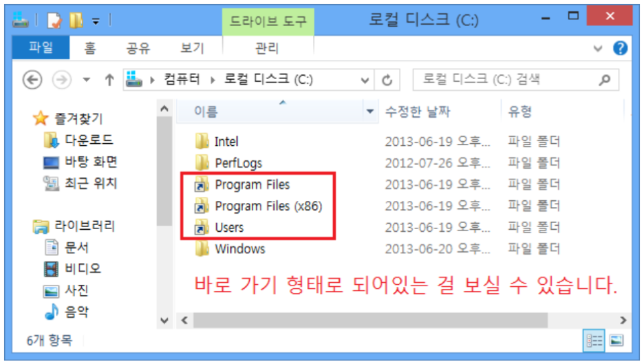Click the magnifier search icon
This screenshot has height=364, width=644.
tap(605, 80)
